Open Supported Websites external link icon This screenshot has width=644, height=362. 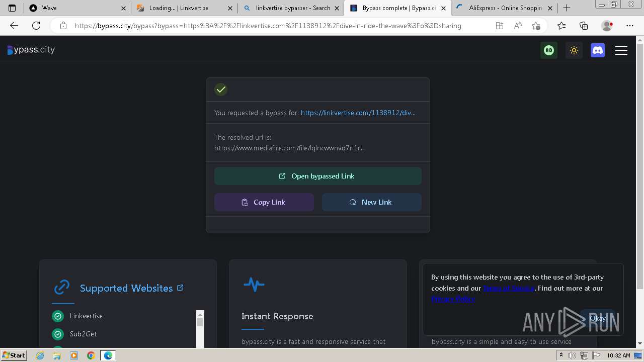click(x=180, y=288)
